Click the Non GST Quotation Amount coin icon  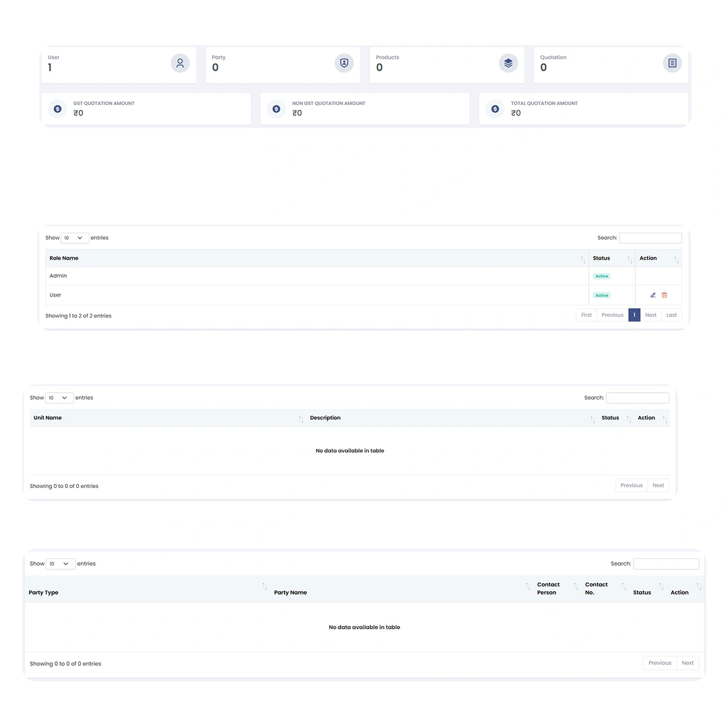276,109
